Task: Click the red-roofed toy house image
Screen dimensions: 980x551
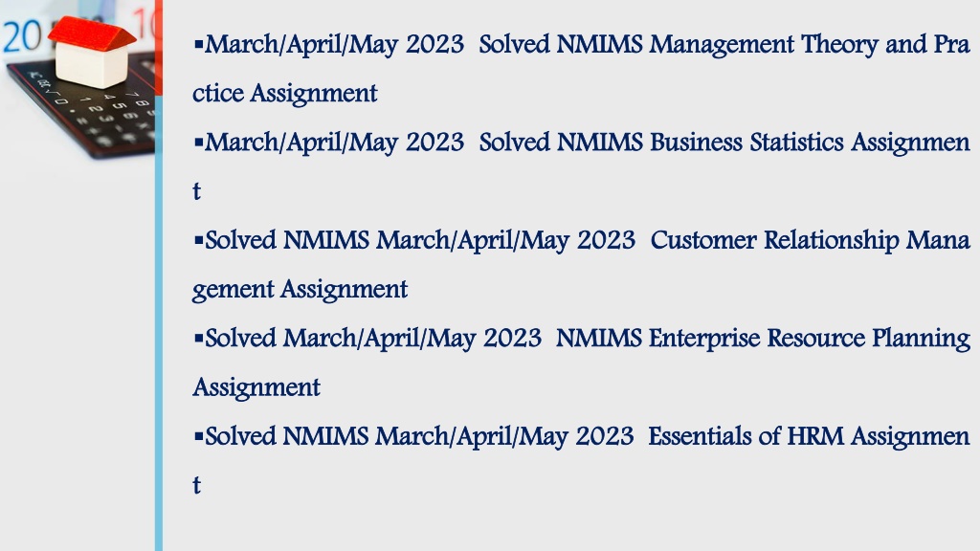Action: coord(92,53)
